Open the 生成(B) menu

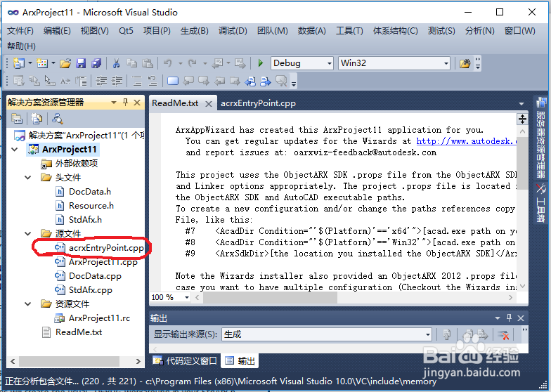[194, 31]
